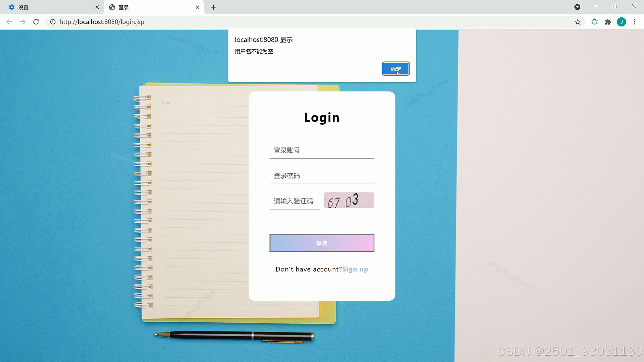View site information icon in address bar

[53, 22]
